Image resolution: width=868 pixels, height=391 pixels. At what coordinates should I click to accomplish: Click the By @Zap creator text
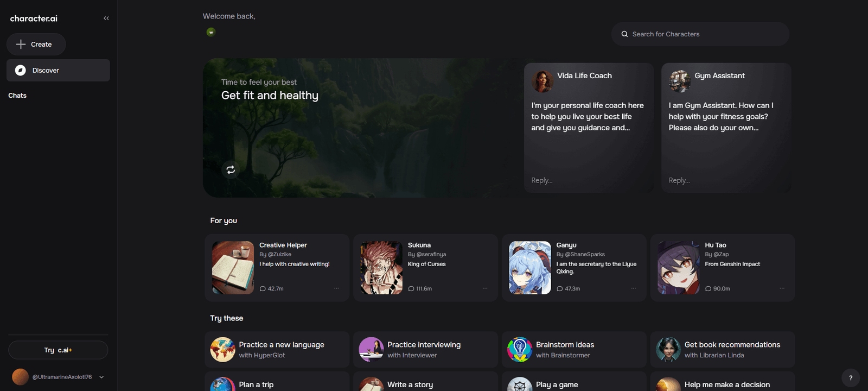tap(717, 254)
